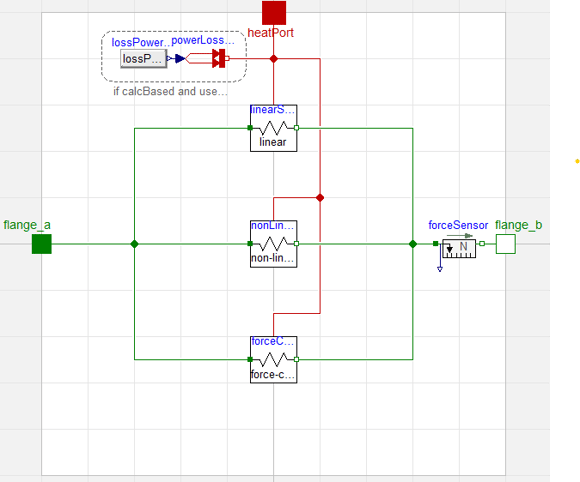Click the linearS... component name label
580x482 pixels.
pyautogui.click(x=273, y=109)
